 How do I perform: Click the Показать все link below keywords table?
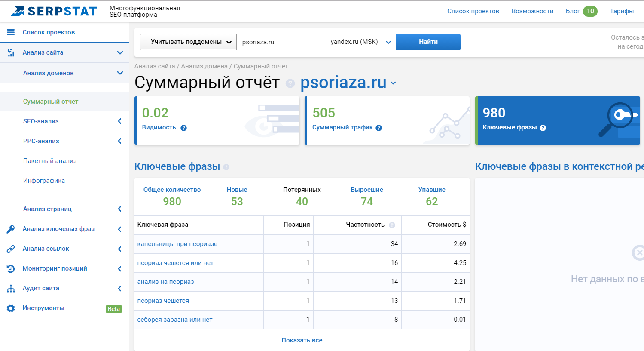pos(302,340)
